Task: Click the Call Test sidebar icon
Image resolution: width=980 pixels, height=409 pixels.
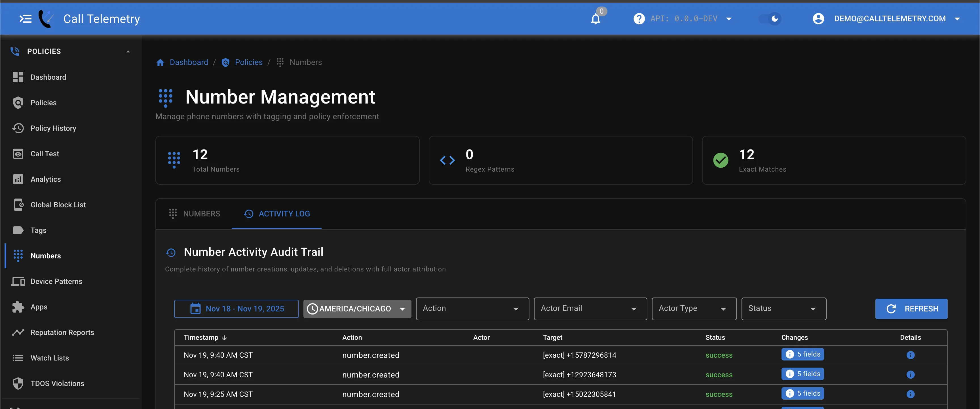Action: (18, 154)
